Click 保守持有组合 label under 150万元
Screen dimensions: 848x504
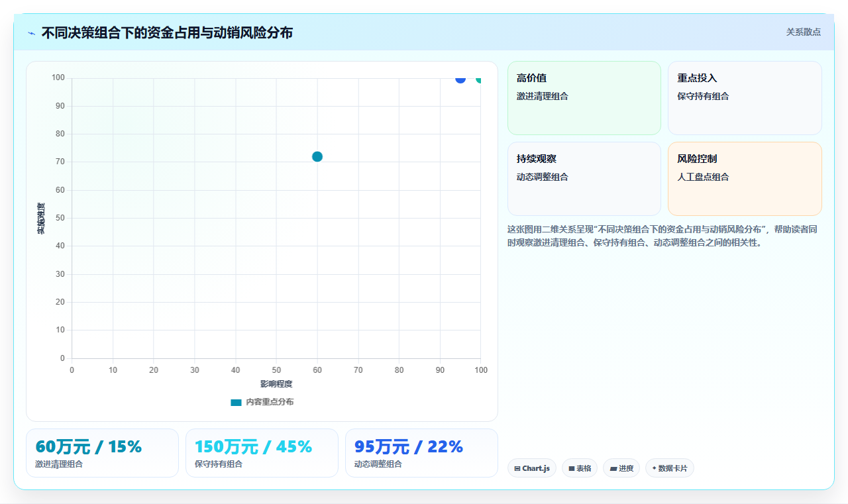[219, 464]
